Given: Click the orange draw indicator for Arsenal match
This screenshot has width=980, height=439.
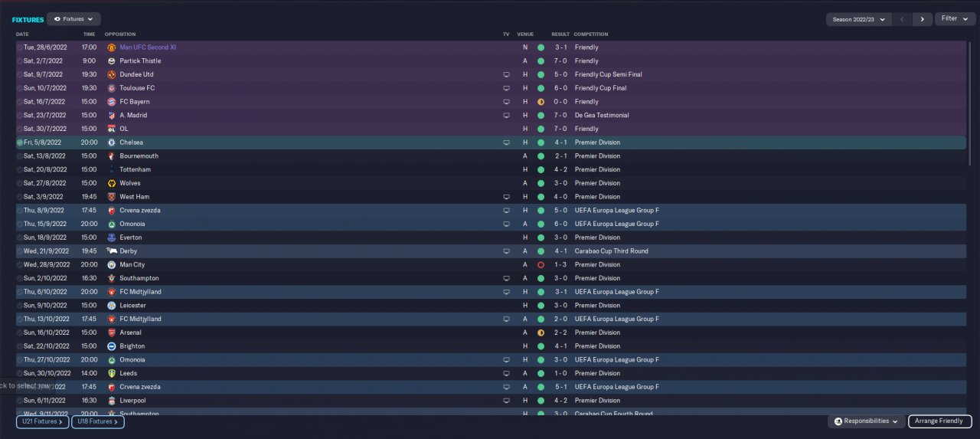Looking at the screenshot, I should [x=541, y=333].
